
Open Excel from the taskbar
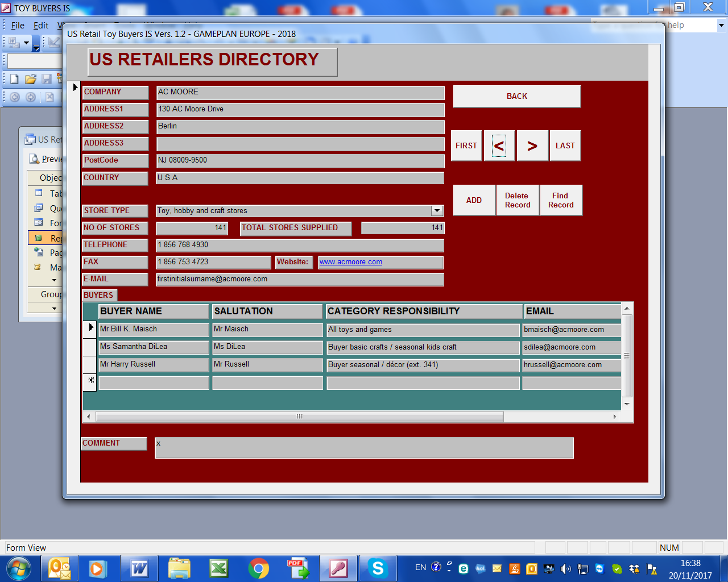(x=219, y=568)
